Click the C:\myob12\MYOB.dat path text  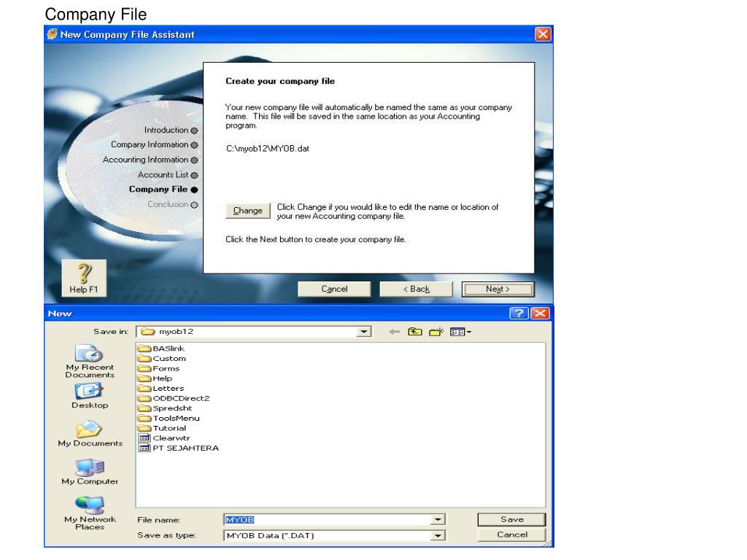coord(268,149)
